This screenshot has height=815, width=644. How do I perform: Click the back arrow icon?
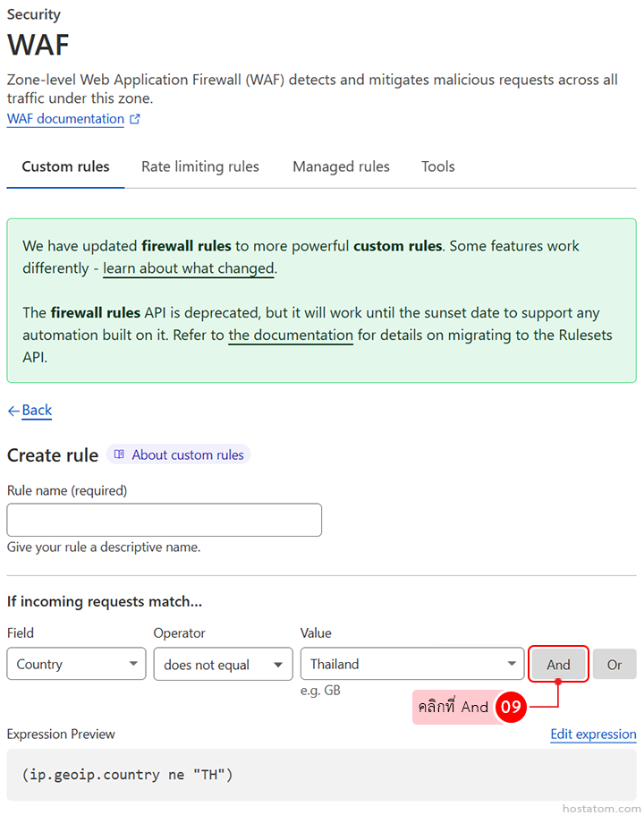click(13, 411)
